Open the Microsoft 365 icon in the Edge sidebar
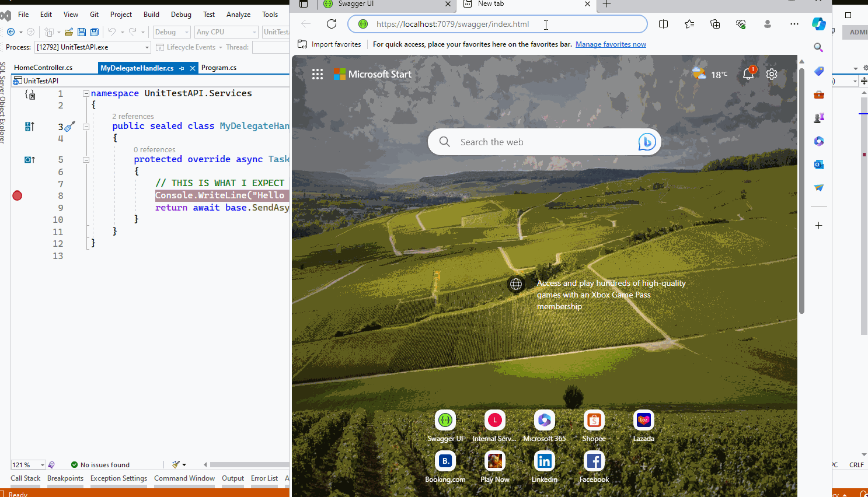 click(x=819, y=141)
